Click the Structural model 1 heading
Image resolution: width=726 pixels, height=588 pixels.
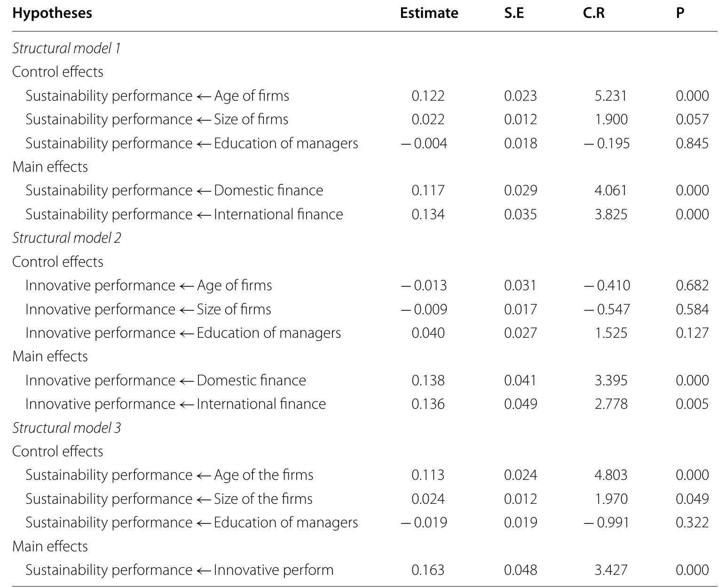click(66, 48)
